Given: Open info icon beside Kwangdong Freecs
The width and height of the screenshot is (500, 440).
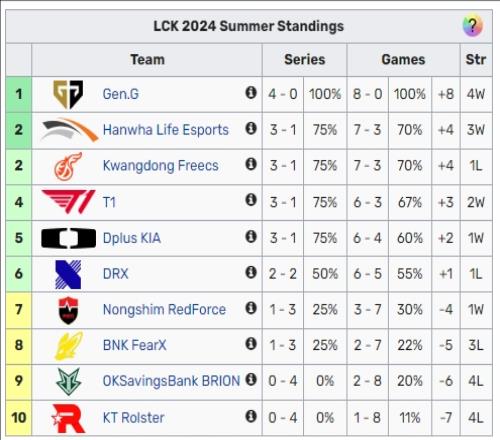Looking at the screenshot, I should tap(251, 164).
